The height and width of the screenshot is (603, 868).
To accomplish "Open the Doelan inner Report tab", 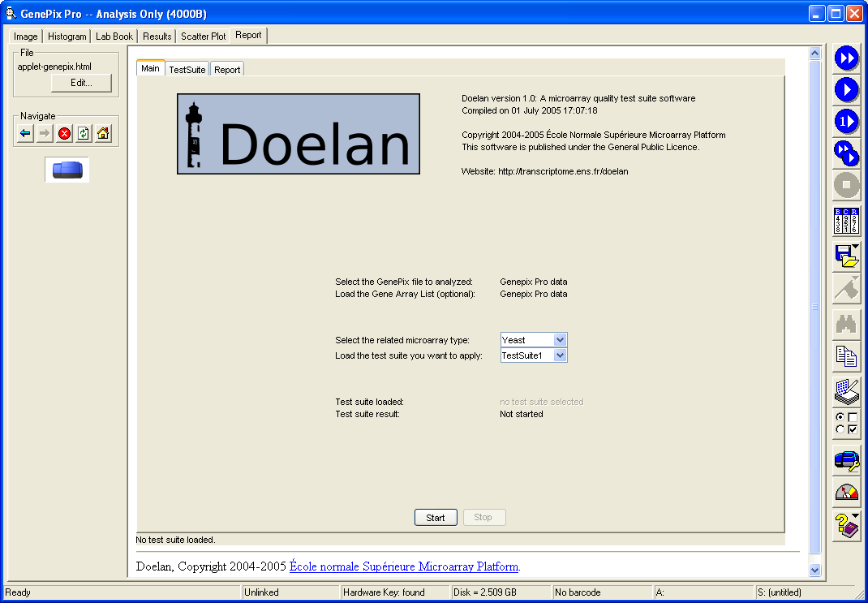I will [x=227, y=70].
